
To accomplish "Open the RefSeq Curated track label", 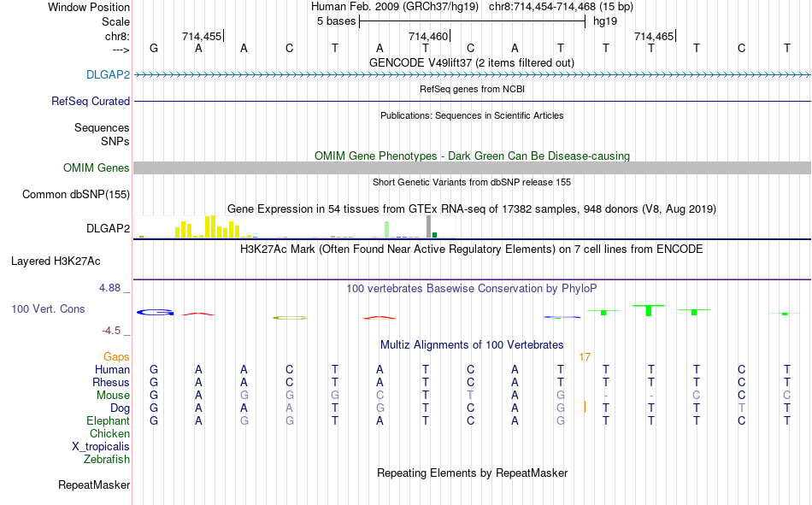I will coord(90,101).
